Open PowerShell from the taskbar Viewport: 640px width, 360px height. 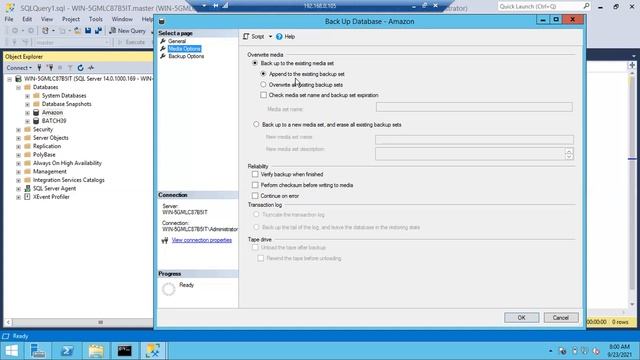(x=67, y=351)
